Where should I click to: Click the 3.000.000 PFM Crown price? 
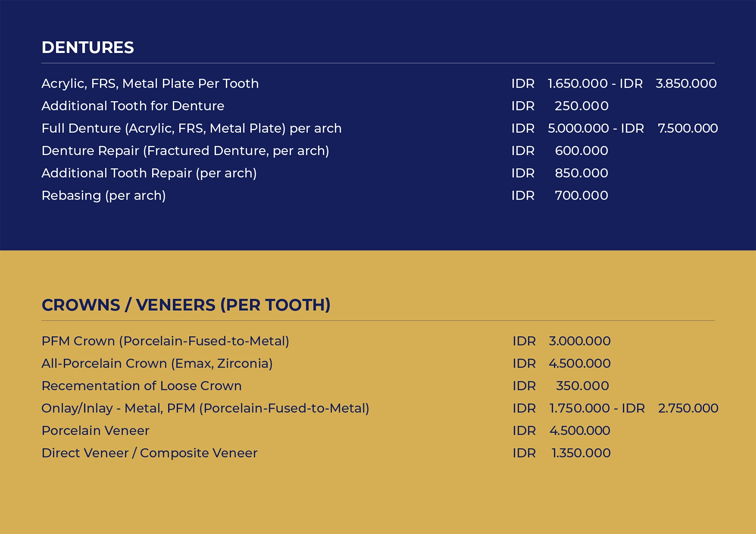579,341
